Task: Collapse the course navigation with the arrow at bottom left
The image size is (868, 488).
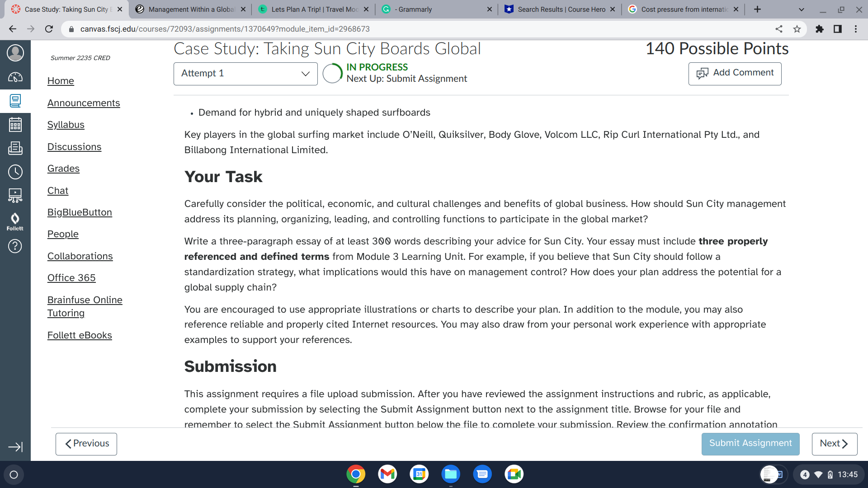Action: pos(15,446)
